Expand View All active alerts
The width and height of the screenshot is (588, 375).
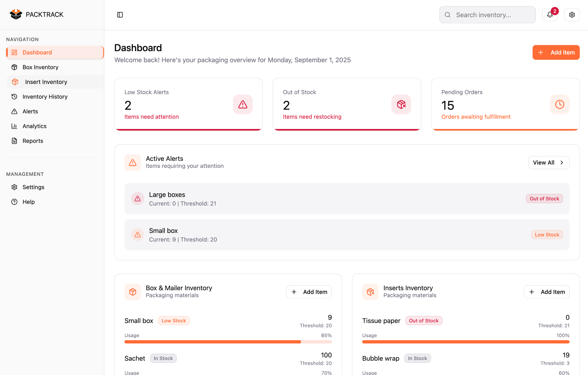(x=548, y=162)
